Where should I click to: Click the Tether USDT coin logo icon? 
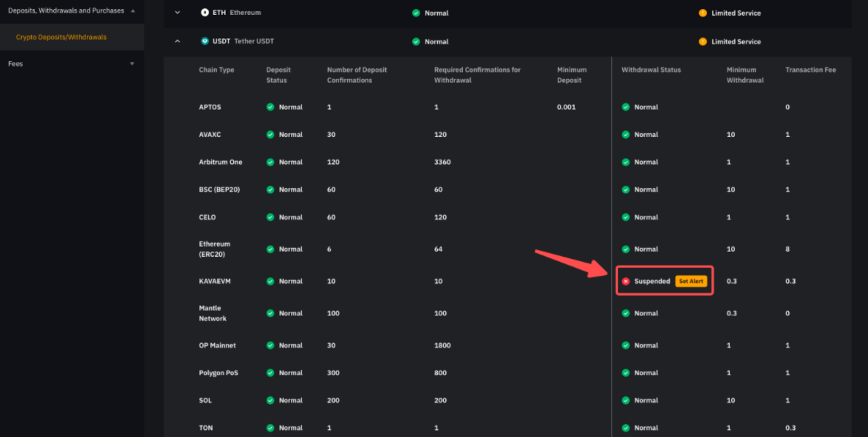point(205,41)
